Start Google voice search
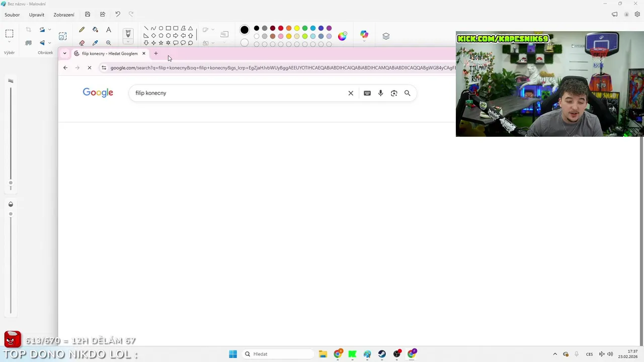Image resolution: width=644 pixels, height=362 pixels. coord(380,93)
